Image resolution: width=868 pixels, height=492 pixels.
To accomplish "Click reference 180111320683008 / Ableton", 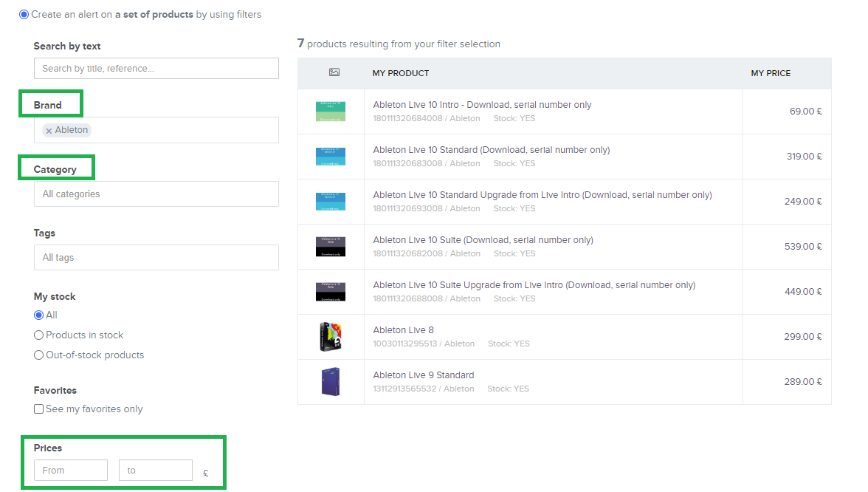I will pyautogui.click(x=427, y=163).
